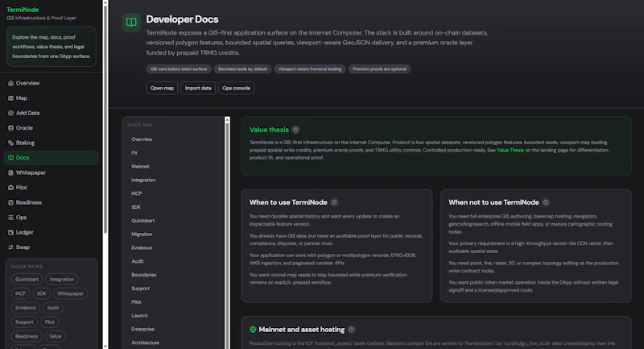The height and width of the screenshot is (349, 644).
Task: Open the map with the Open map button
Action: pyautogui.click(x=162, y=88)
